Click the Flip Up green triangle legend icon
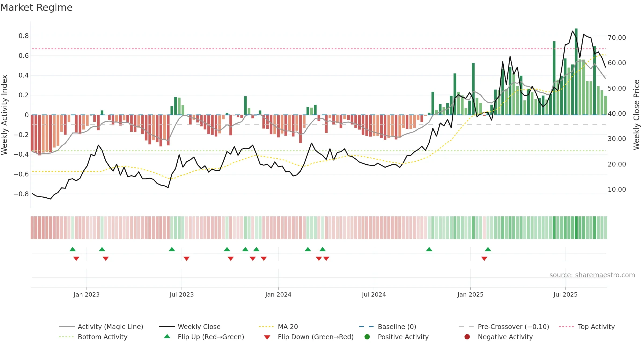 pos(167,336)
